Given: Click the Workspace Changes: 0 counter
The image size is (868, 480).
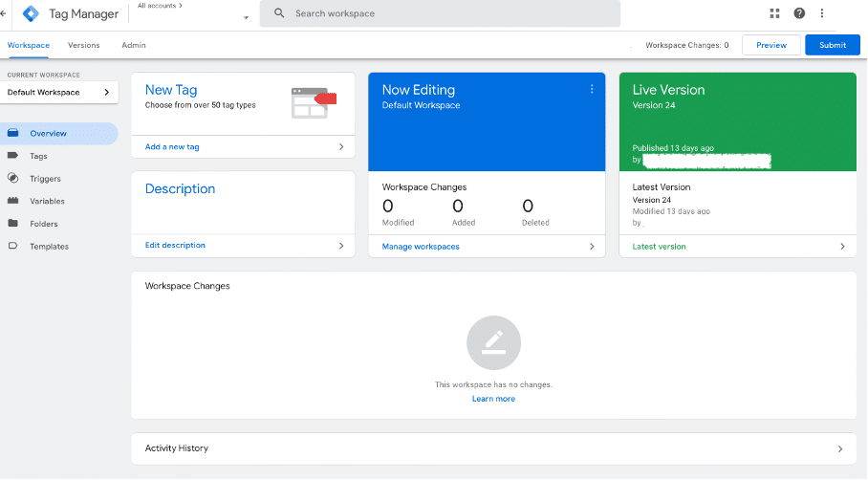Looking at the screenshot, I should (x=687, y=45).
